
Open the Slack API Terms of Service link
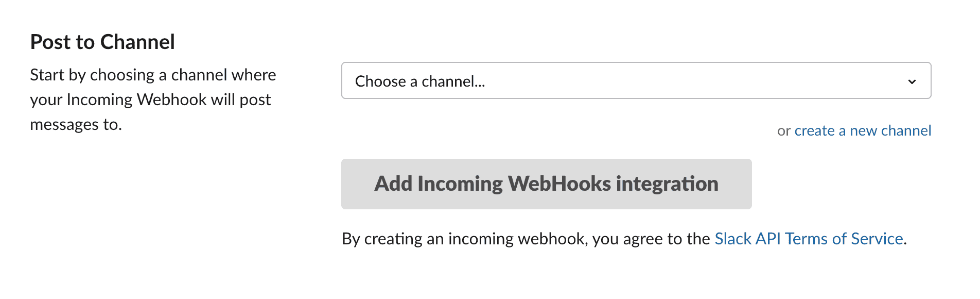[809, 239]
